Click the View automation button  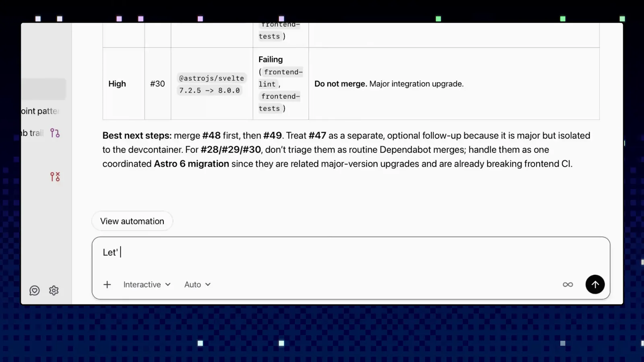[132, 221]
